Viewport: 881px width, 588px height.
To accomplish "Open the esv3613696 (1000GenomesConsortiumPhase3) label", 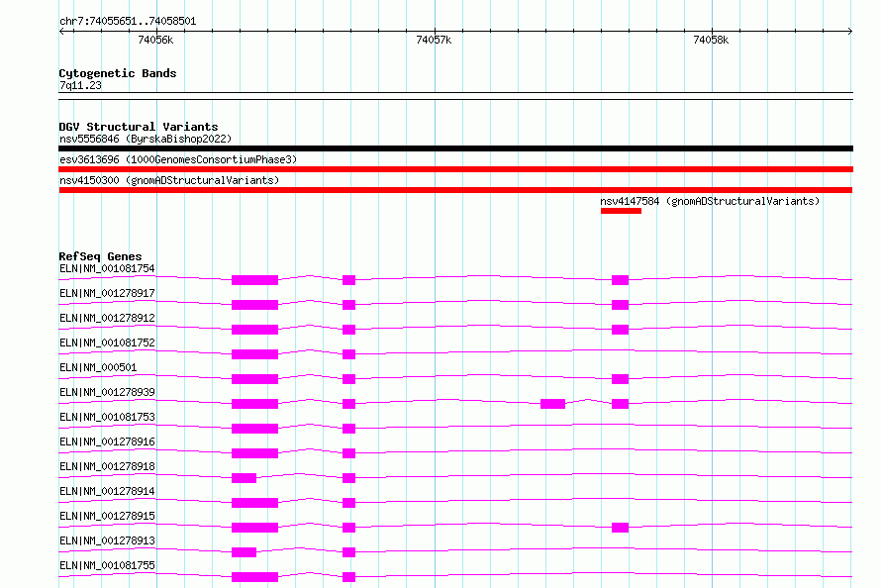I will 178,159.
